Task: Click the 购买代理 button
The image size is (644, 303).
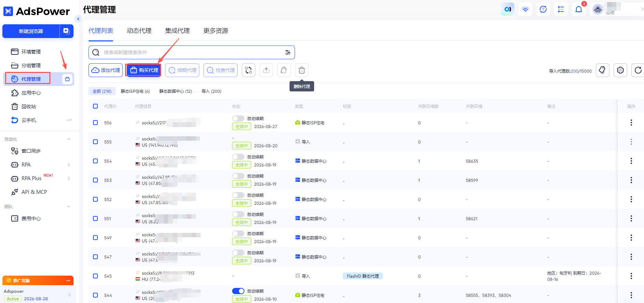Action: [x=144, y=70]
